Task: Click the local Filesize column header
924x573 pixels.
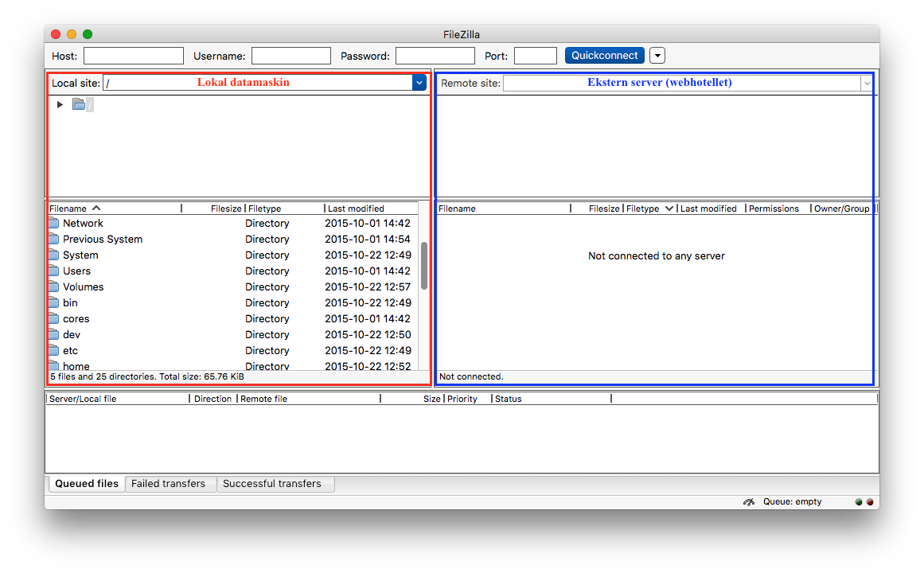Action: point(212,209)
